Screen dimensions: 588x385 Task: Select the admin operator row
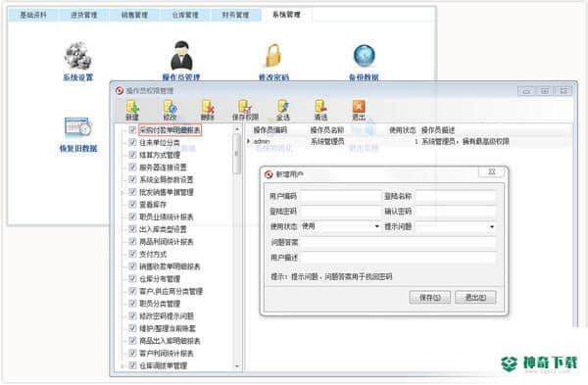point(409,141)
